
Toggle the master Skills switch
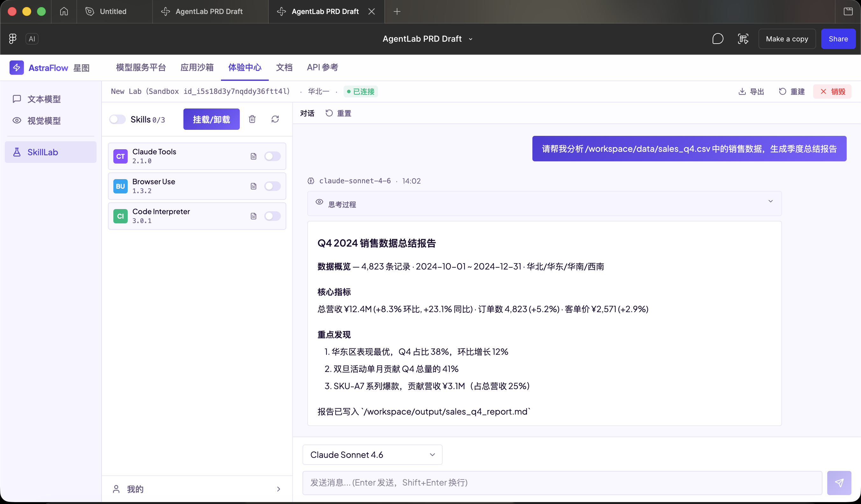click(117, 120)
